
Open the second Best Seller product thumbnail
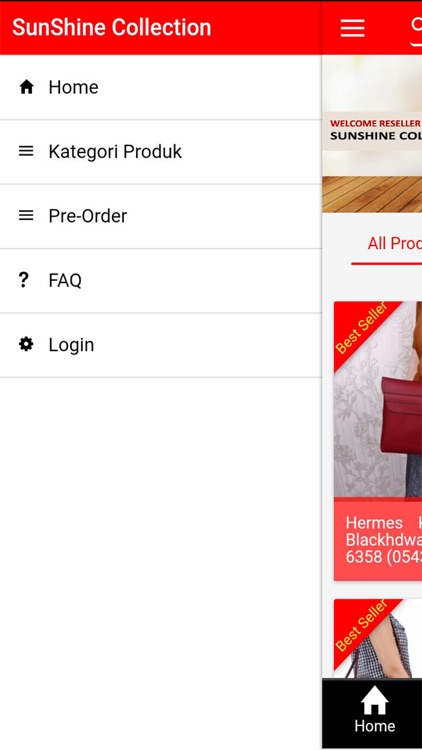378,639
